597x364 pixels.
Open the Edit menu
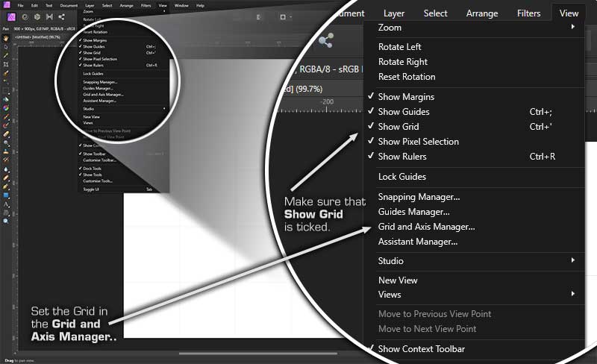[x=34, y=5]
